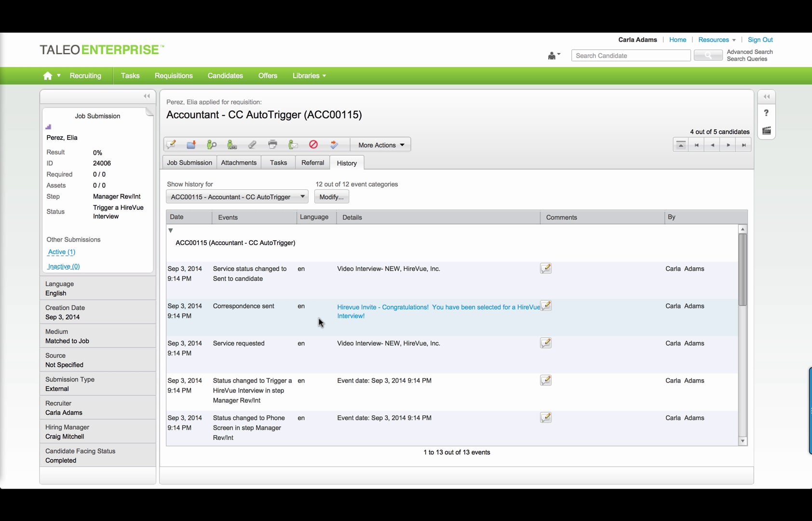Open the send correspondence envelope icon
Image resolution: width=812 pixels, height=521 pixels.
point(293,144)
